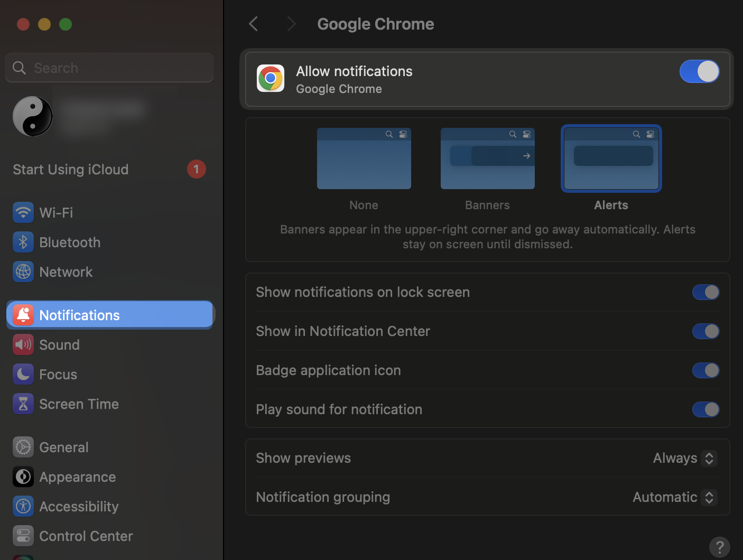The width and height of the screenshot is (743, 560).
Task: Select the None alert style thumbnail
Action: coord(364,158)
